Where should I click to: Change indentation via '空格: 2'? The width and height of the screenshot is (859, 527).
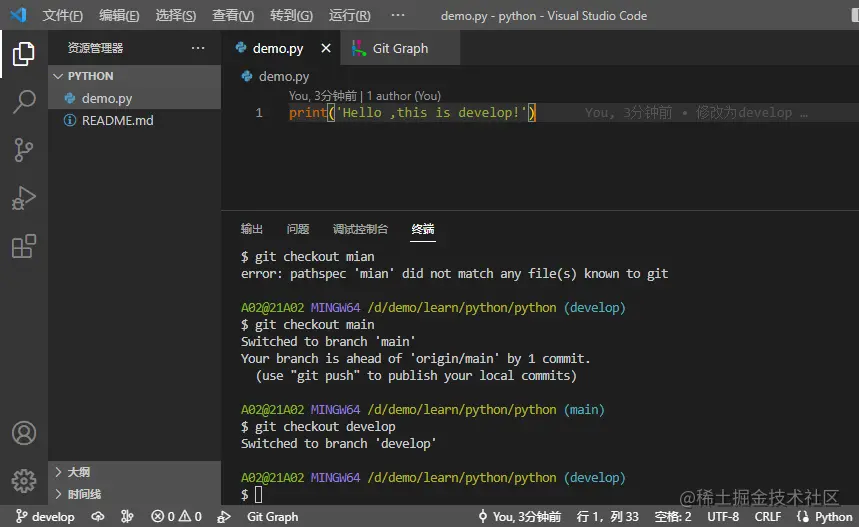(x=673, y=517)
